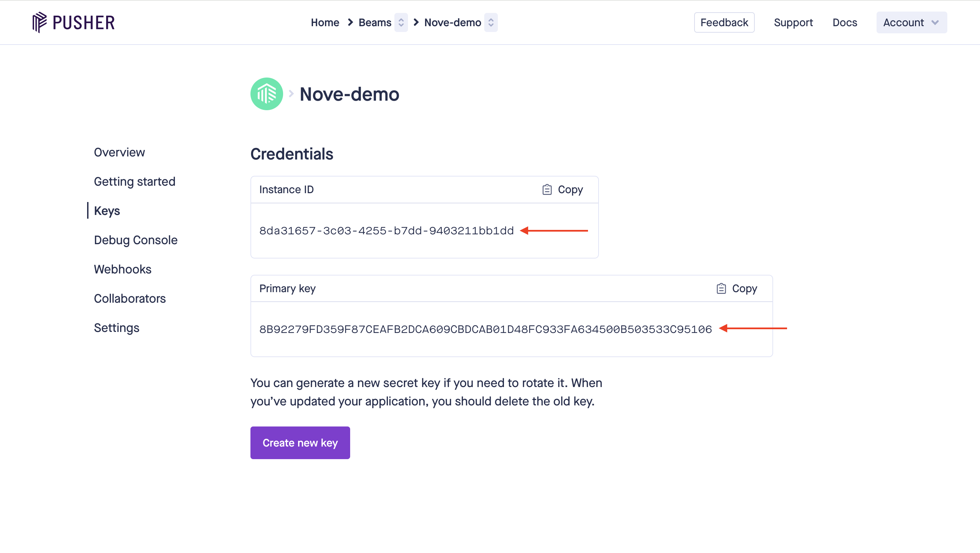The height and width of the screenshot is (553, 980).
Task: Click clipboard icon for Instance ID
Action: [547, 189]
